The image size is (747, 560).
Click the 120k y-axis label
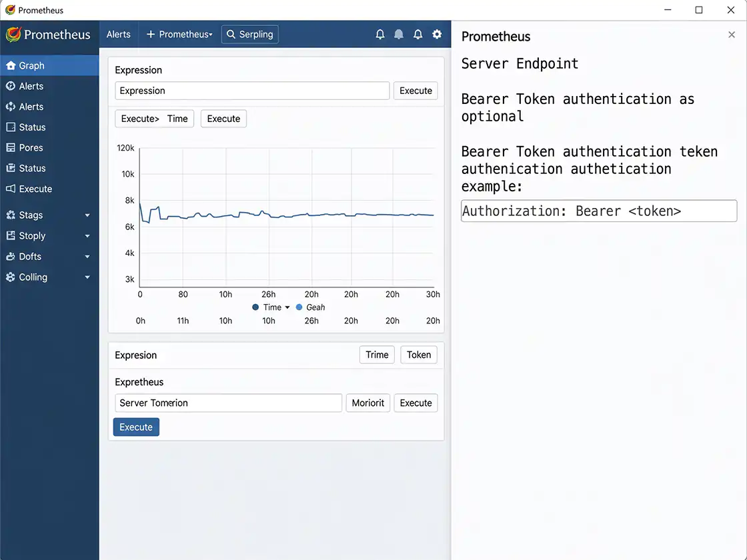point(125,148)
